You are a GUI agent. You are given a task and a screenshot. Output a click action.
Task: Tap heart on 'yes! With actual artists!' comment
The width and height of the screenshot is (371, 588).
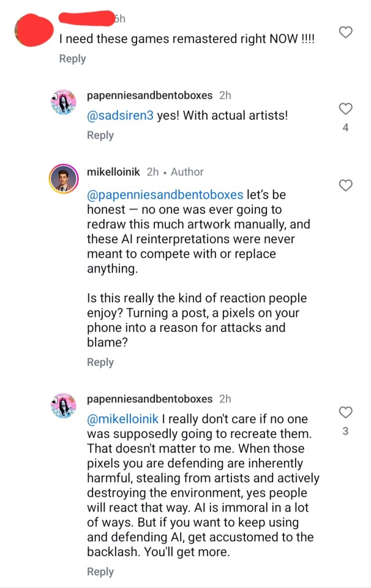coord(345,109)
